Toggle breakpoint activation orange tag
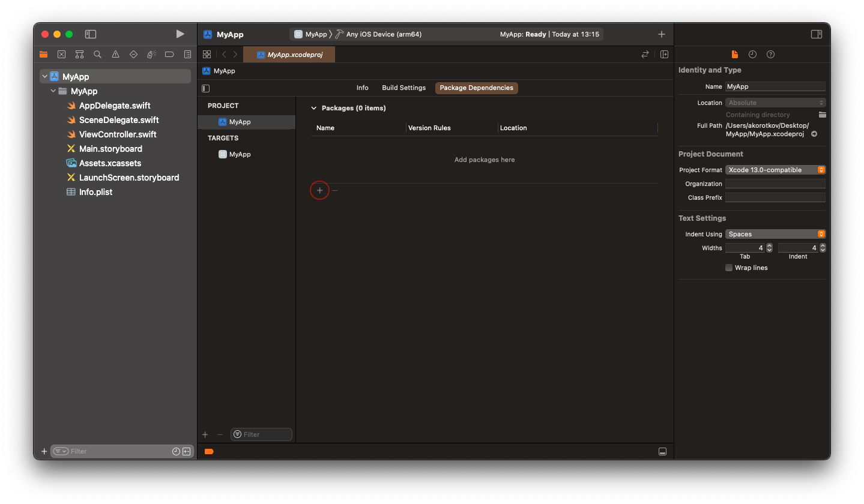 (x=209, y=451)
